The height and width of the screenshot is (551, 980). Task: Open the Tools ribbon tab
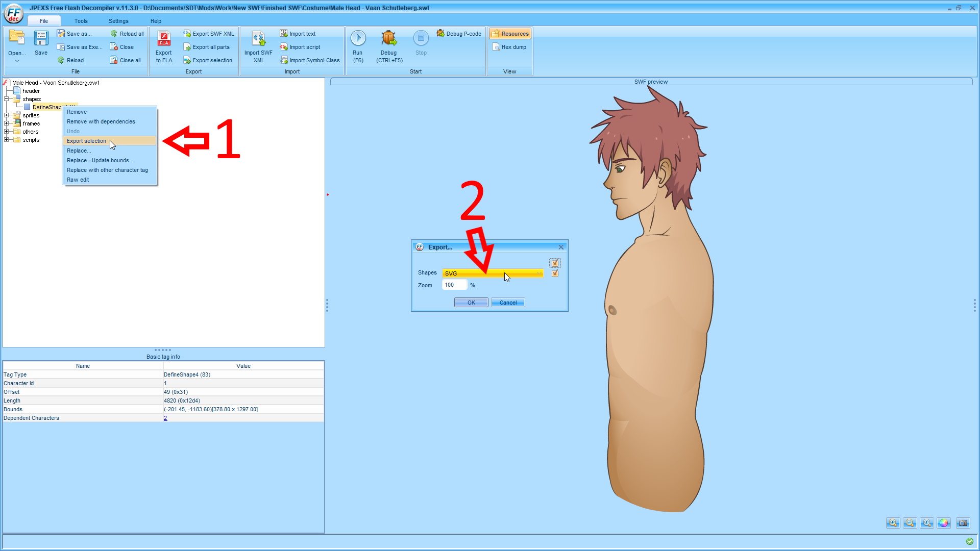81,21
